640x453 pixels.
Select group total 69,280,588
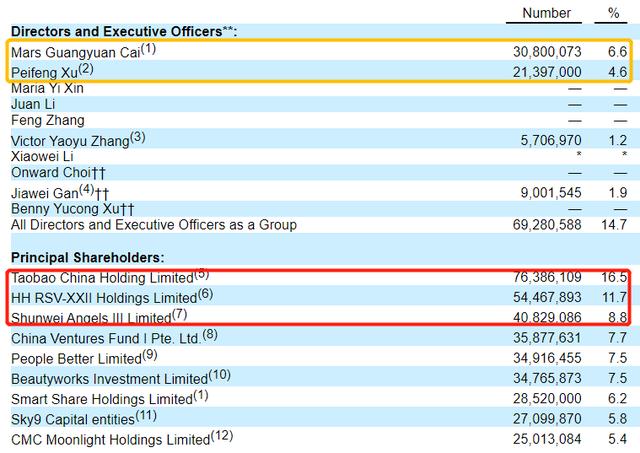click(x=547, y=225)
